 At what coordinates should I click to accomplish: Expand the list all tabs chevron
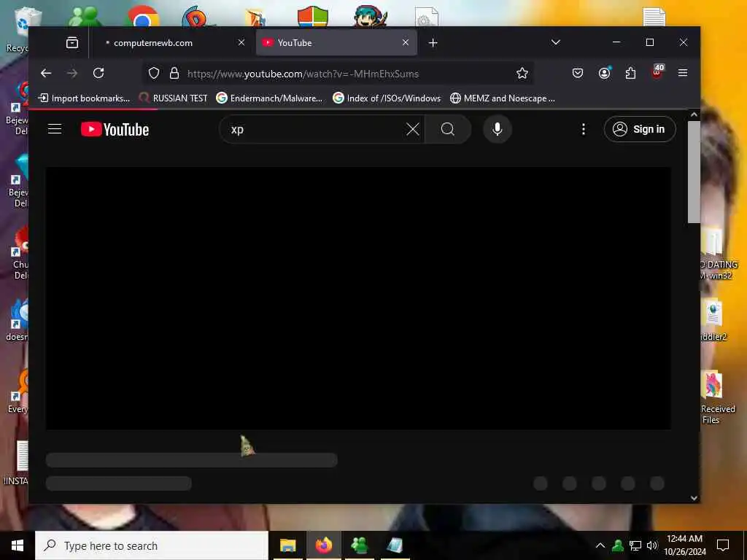pyautogui.click(x=555, y=42)
